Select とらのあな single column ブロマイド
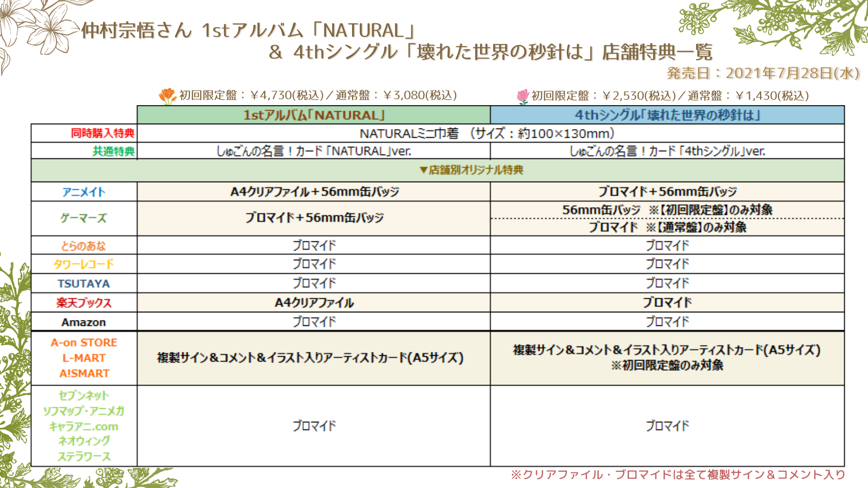Image resolution: width=868 pixels, height=488 pixels. pos(667,246)
